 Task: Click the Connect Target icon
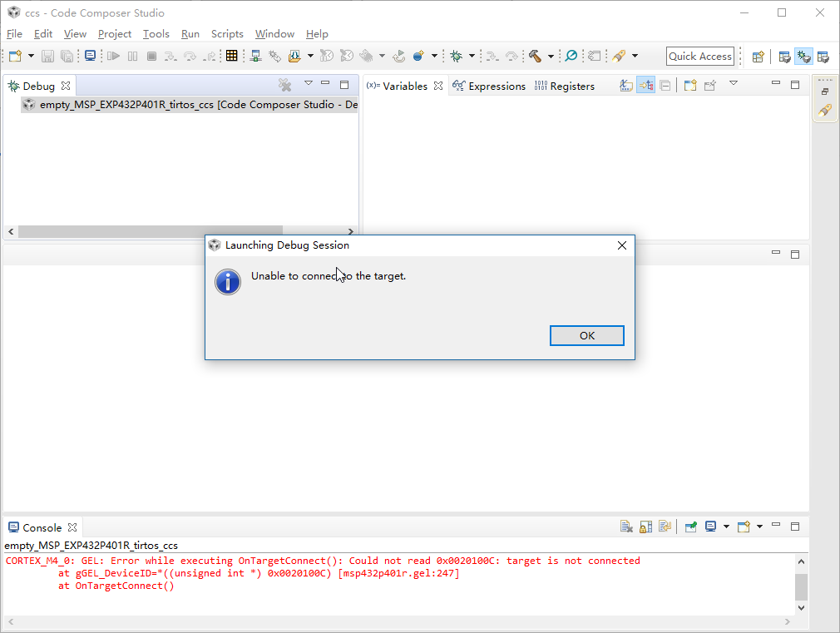(x=256, y=56)
